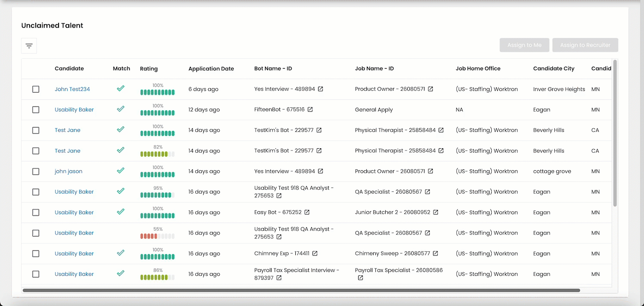Viewport: 644px width, 306px height.
Task: Open external link icon beside FifteenBot - 675516
Action: 310,109
